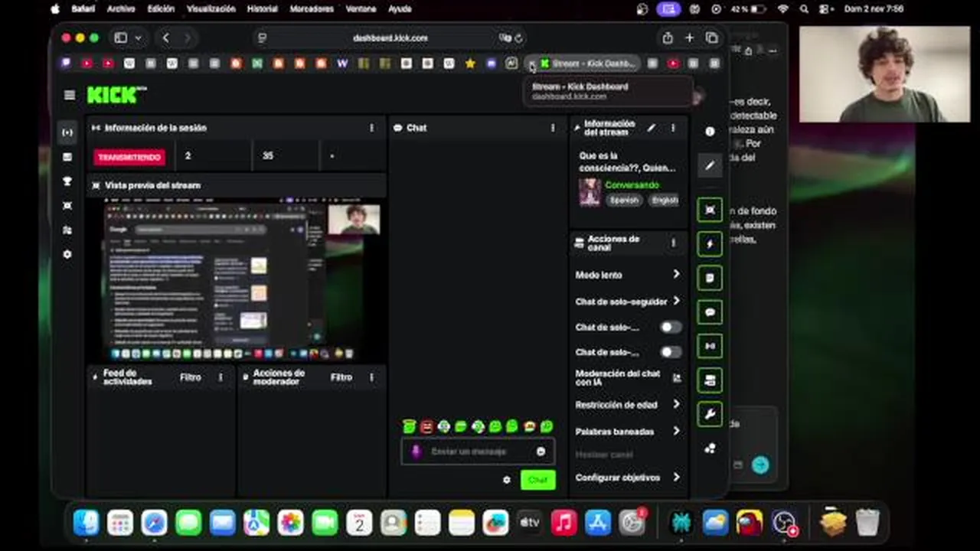Open Music app from the Dock
Screen dimensions: 980x551
[x=563, y=523]
